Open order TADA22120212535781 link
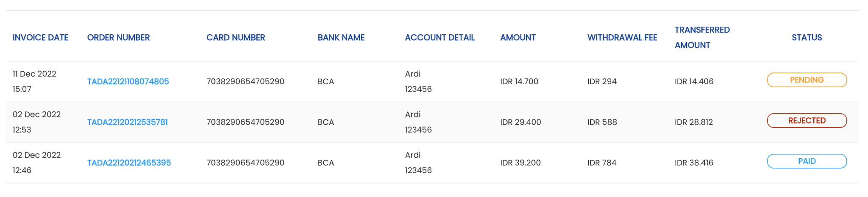Viewport: 868px width, 197px height. [128, 122]
